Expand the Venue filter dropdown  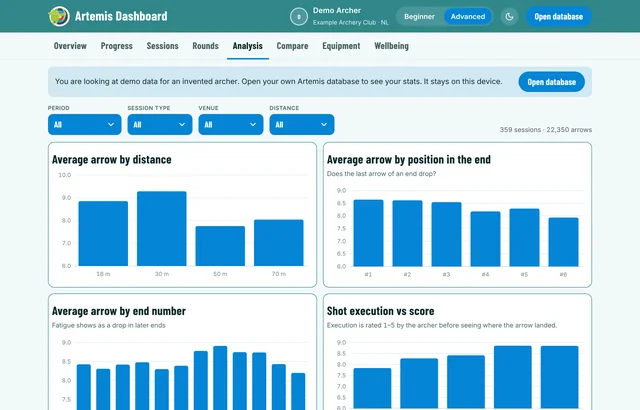point(231,124)
